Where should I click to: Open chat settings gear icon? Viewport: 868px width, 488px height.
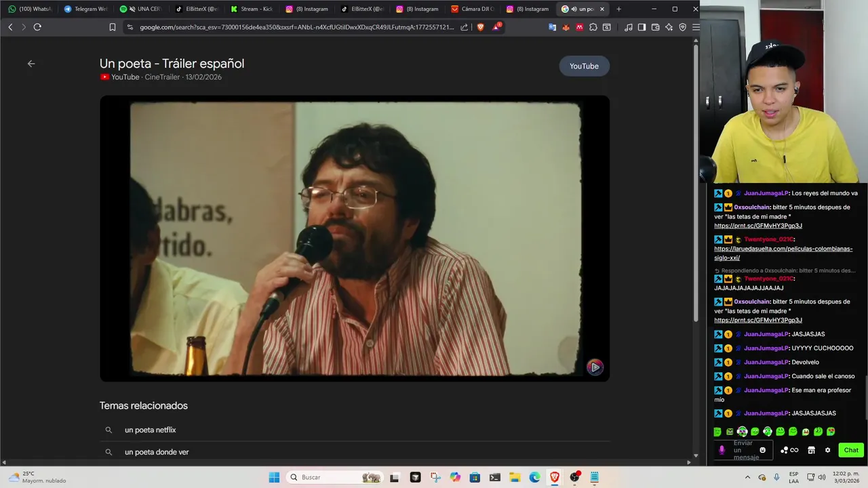coord(827,450)
